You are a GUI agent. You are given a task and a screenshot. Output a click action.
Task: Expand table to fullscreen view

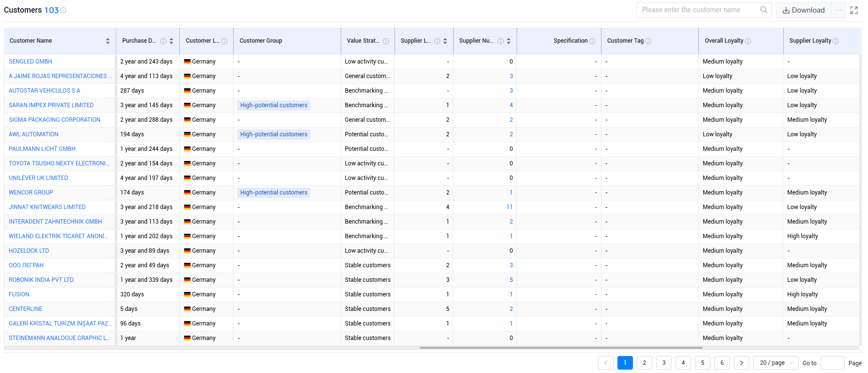click(x=854, y=10)
